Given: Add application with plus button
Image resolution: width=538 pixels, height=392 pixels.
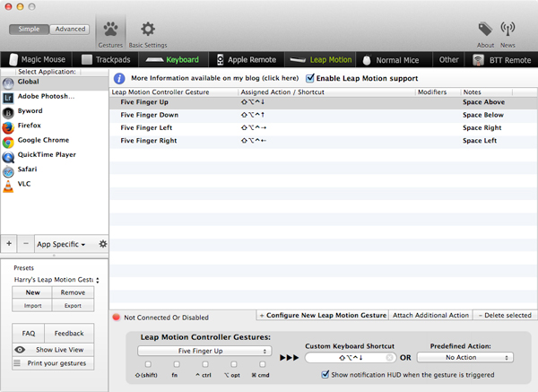Looking at the screenshot, I should [9, 244].
